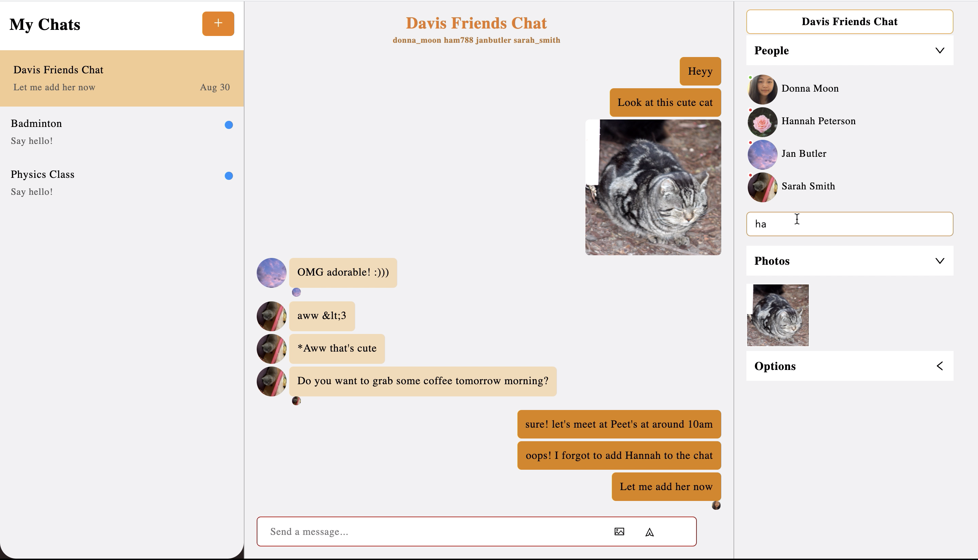The width and height of the screenshot is (978, 560).
Task: Click the small reaction avatar below the coffee question
Action: pyautogui.click(x=297, y=400)
